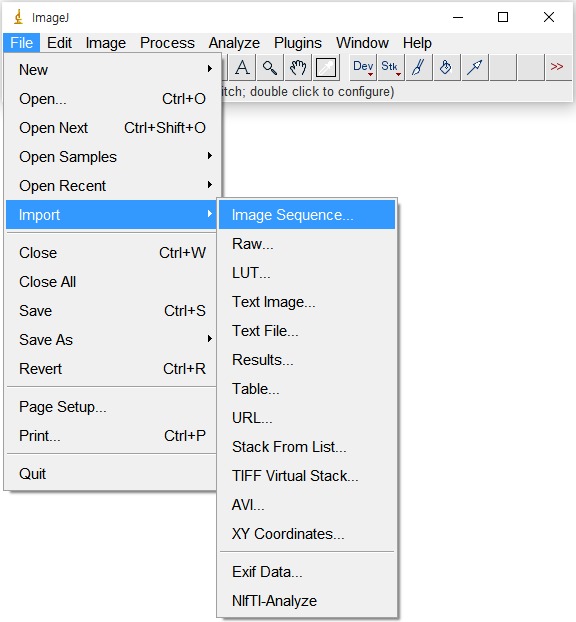The width and height of the screenshot is (576, 622).
Task: Expand the Import submenu
Action: [112, 215]
